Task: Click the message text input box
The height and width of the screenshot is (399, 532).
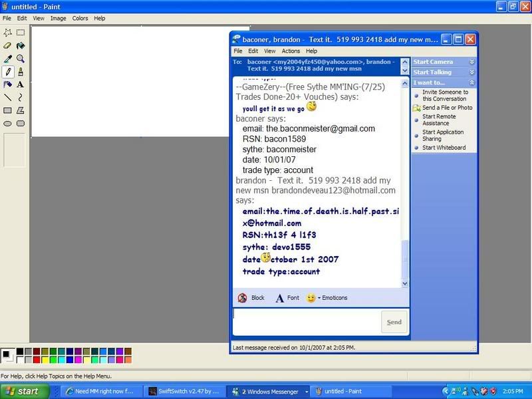Action: 307,322
